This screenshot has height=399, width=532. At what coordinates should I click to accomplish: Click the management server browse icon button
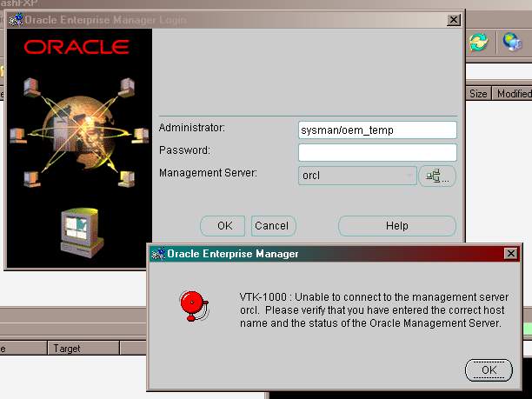click(437, 176)
